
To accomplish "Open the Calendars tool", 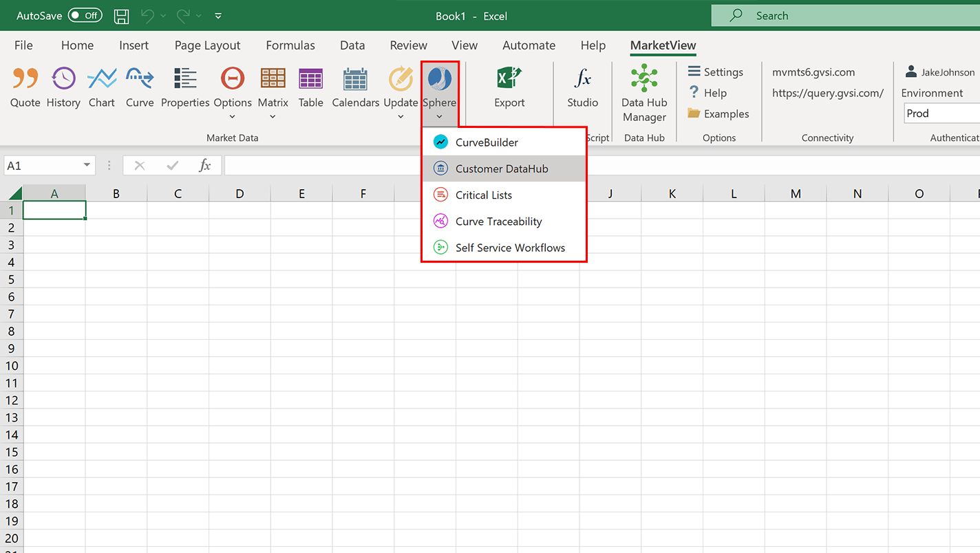I will 355,88.
